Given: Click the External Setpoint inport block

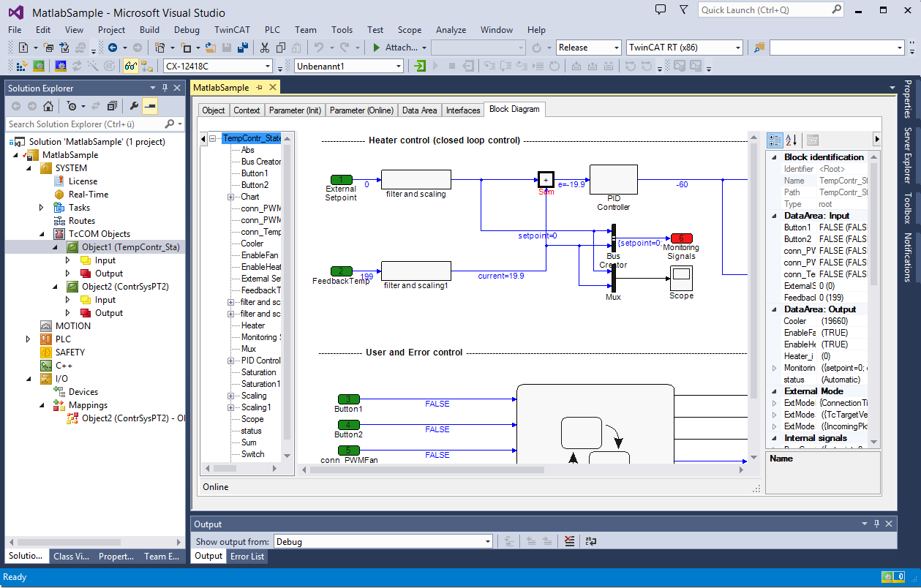Looking at the screenshot, I should (x=341, y=179).
